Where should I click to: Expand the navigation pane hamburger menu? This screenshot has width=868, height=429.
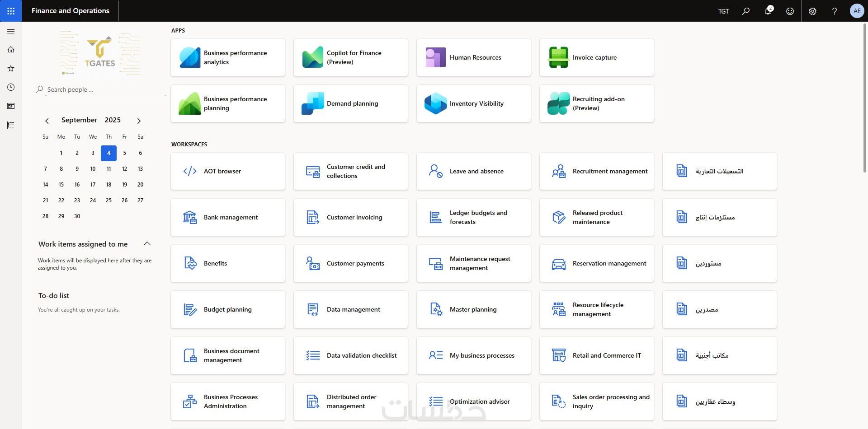11,31
